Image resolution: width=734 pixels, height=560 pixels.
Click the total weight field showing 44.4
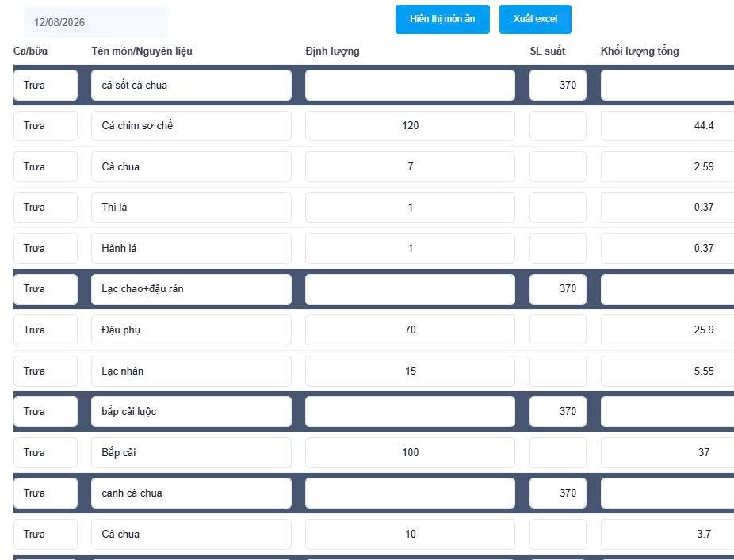tap(667, 125)
